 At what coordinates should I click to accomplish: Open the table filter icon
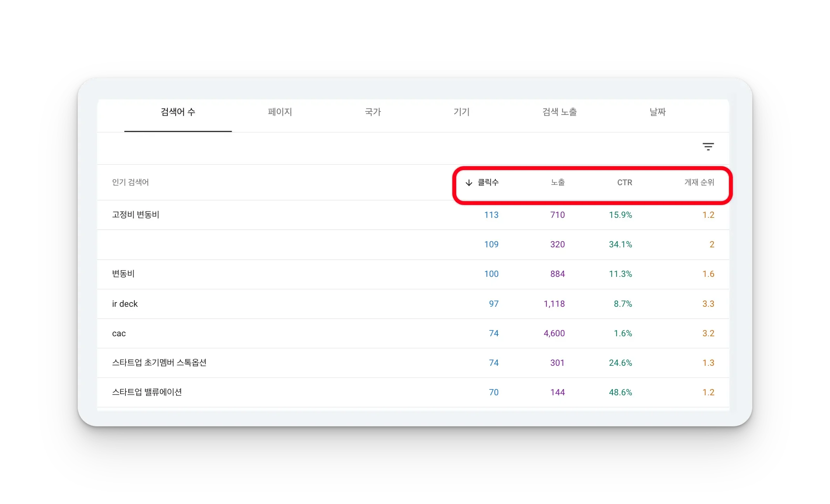pyautogui.click(x=708, y=147)
